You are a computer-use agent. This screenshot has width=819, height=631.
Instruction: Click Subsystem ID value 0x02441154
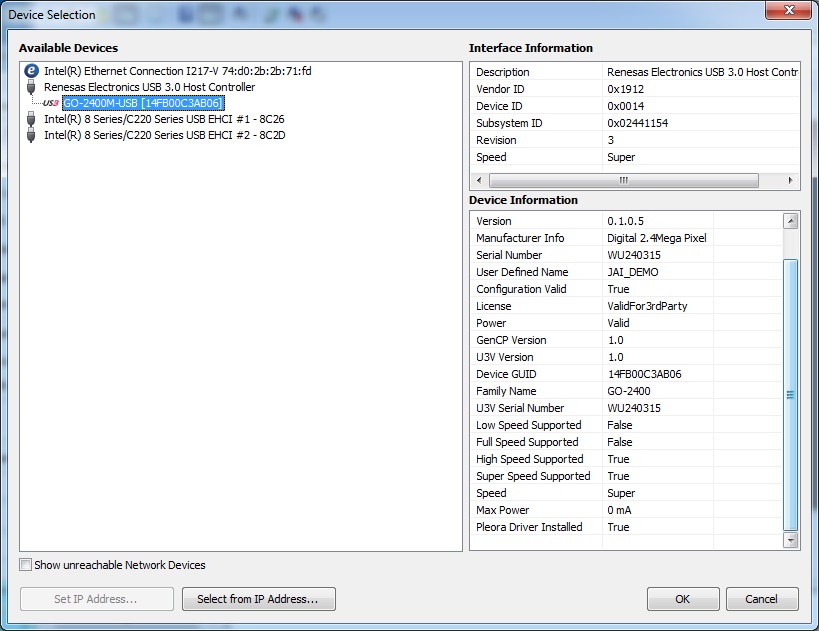coord(637,123)
